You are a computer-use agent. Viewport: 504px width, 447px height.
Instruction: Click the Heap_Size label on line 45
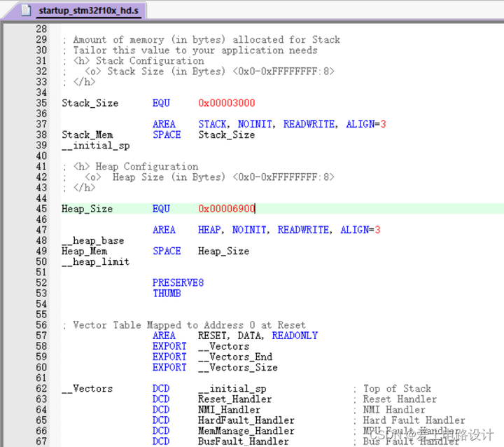pos(87,209)
